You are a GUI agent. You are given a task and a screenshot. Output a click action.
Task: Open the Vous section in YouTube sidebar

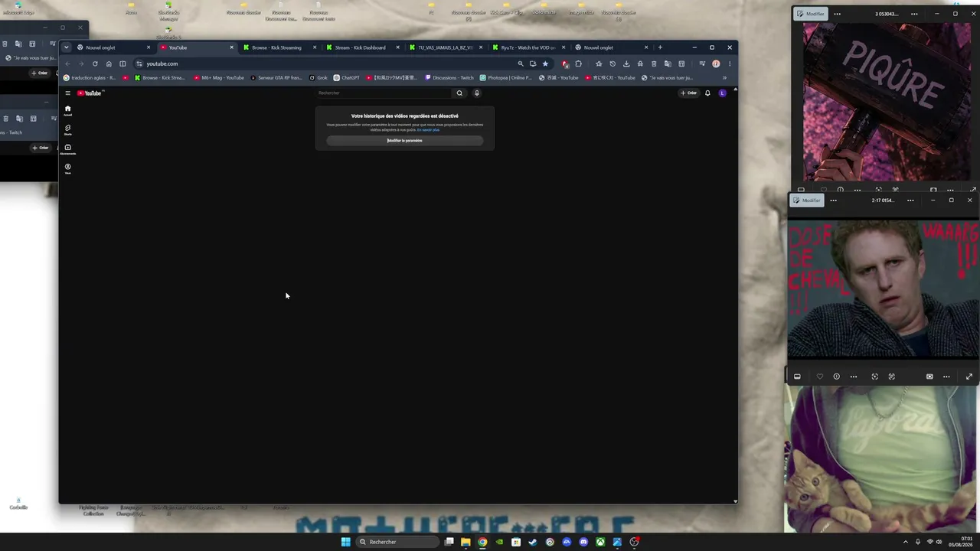pos(67,168)
